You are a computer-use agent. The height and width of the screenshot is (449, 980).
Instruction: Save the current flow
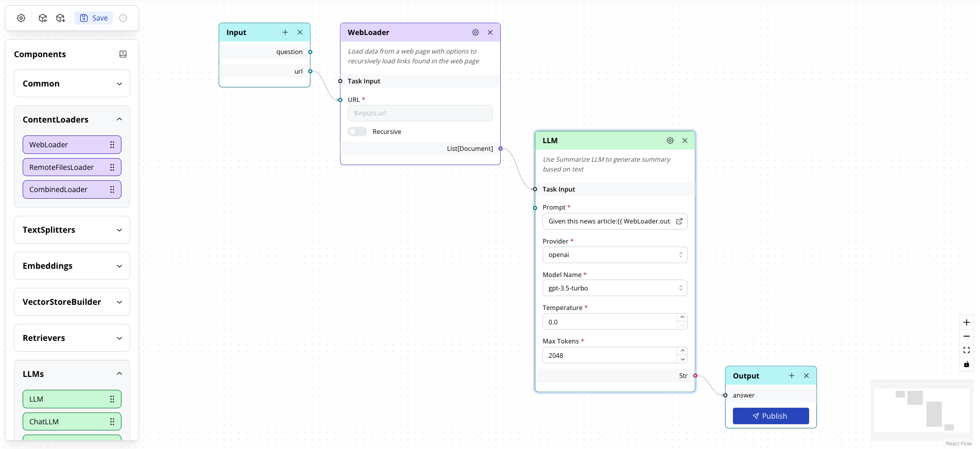tap(94, 18)
